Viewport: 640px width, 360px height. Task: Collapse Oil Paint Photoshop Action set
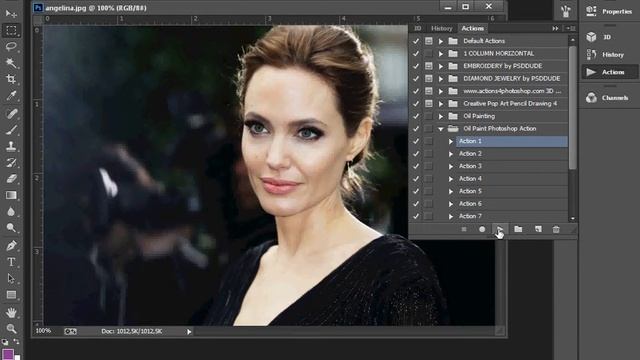point(441,129)
